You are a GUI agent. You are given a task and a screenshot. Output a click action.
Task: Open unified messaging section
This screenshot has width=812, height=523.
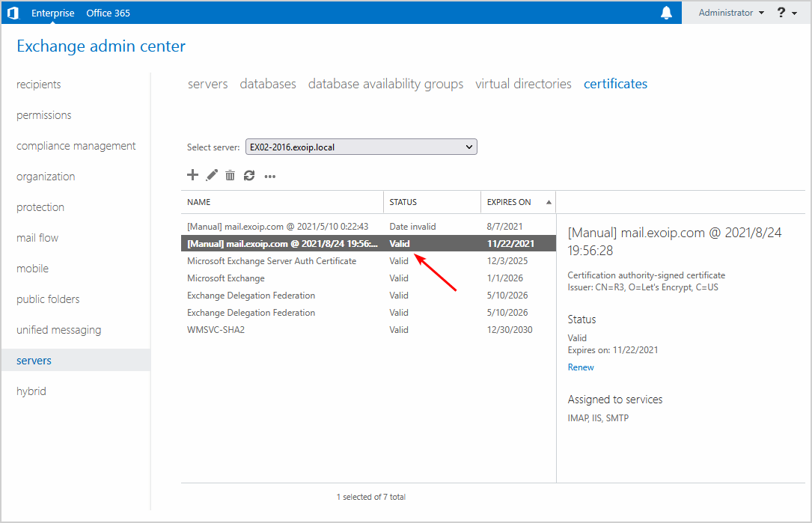coord(58,330)
